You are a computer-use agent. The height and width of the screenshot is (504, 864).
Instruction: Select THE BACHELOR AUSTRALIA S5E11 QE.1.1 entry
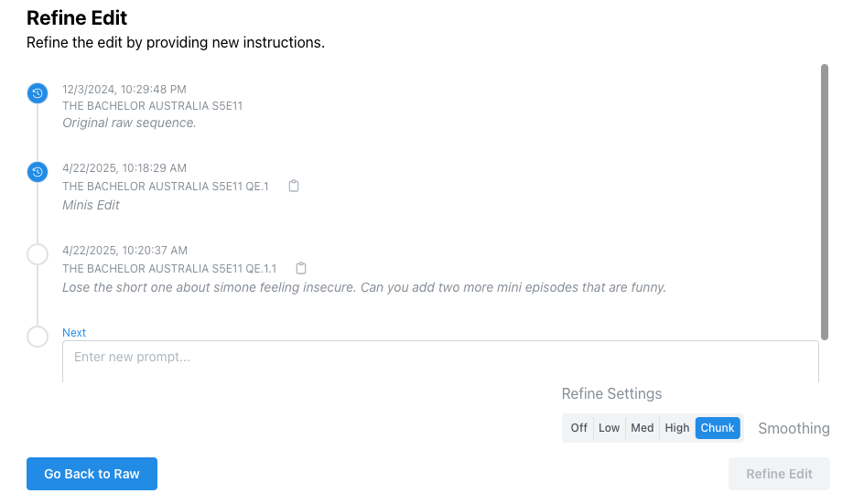click(169, 269)
